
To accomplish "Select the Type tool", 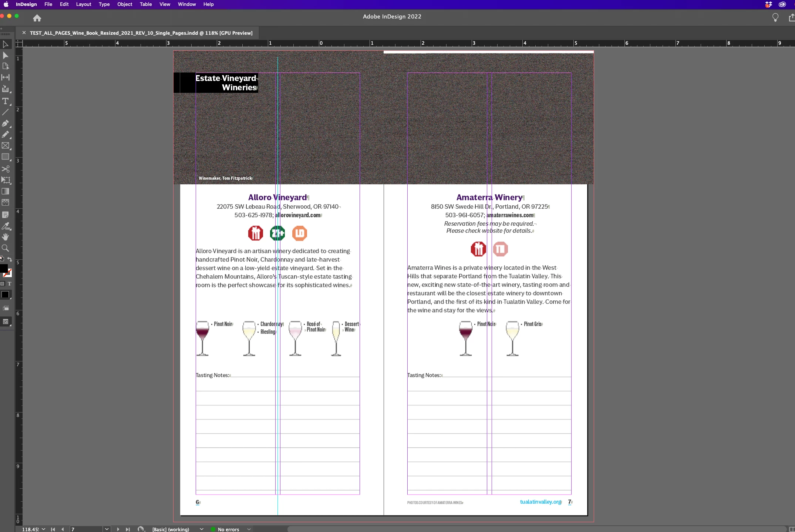I will click(6, 101).
